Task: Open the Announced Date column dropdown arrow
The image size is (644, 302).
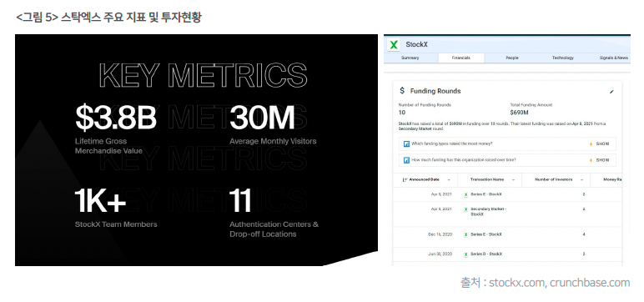Action: [449, 180]
